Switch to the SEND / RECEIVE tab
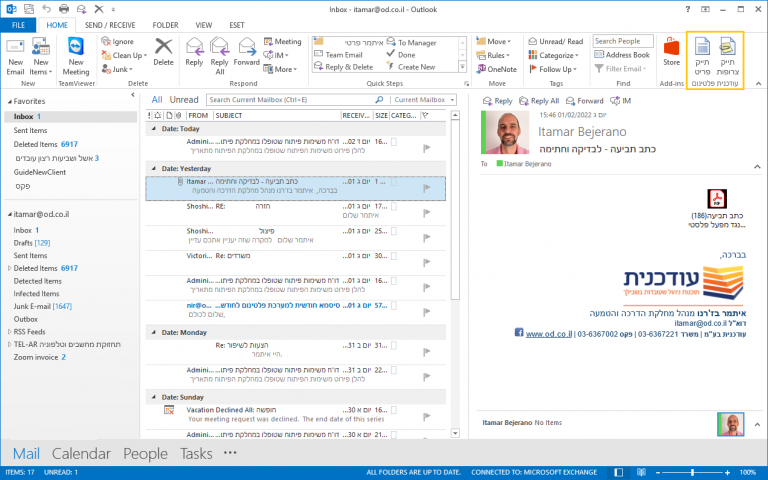The width and height of the screenshot is (768, 480). 110,25
